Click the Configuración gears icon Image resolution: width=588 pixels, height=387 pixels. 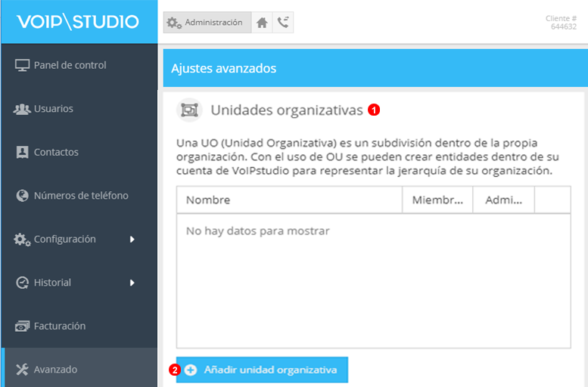point(22,240)
